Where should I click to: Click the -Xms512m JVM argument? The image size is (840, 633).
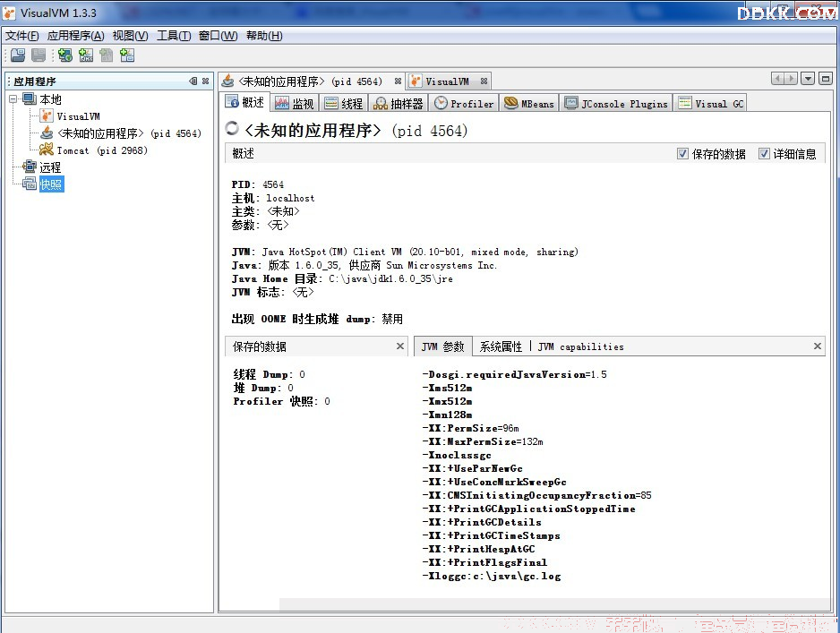(x=448, y=388)
